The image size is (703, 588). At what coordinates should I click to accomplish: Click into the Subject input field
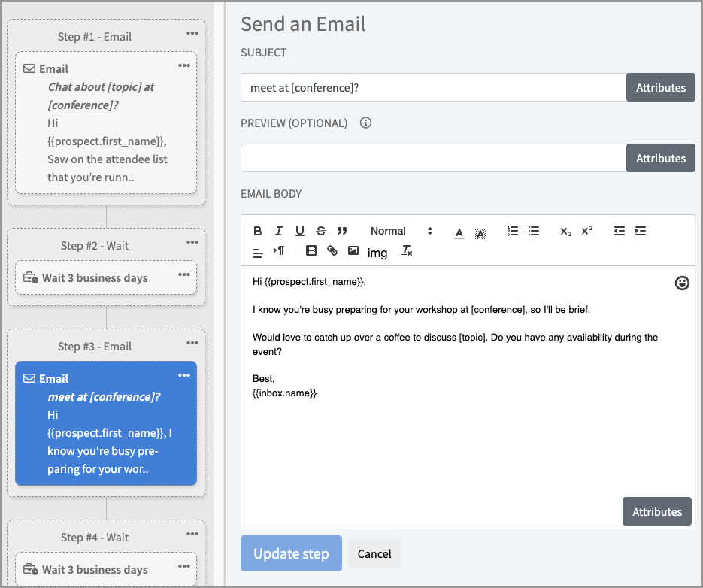click(433, 87)
